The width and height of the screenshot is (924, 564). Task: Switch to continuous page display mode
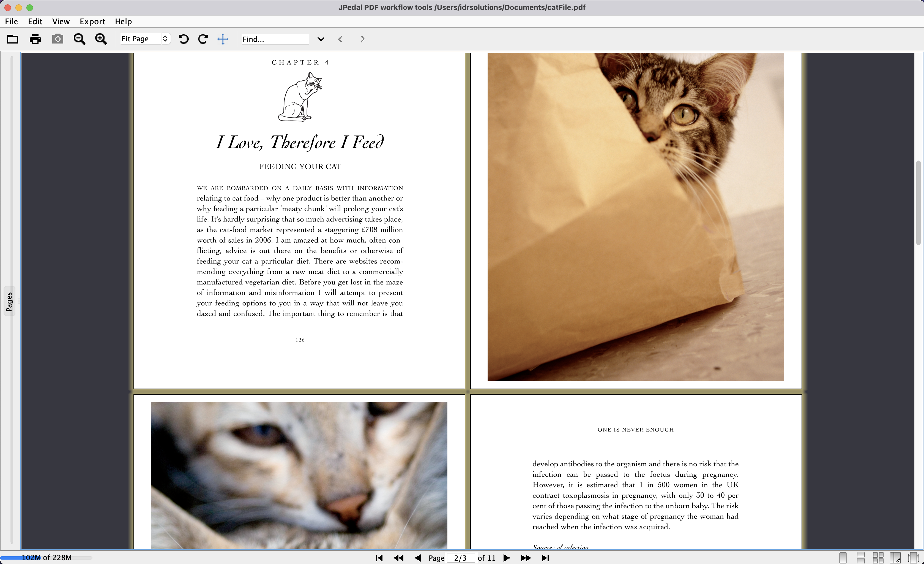click(x=860, y=558)
